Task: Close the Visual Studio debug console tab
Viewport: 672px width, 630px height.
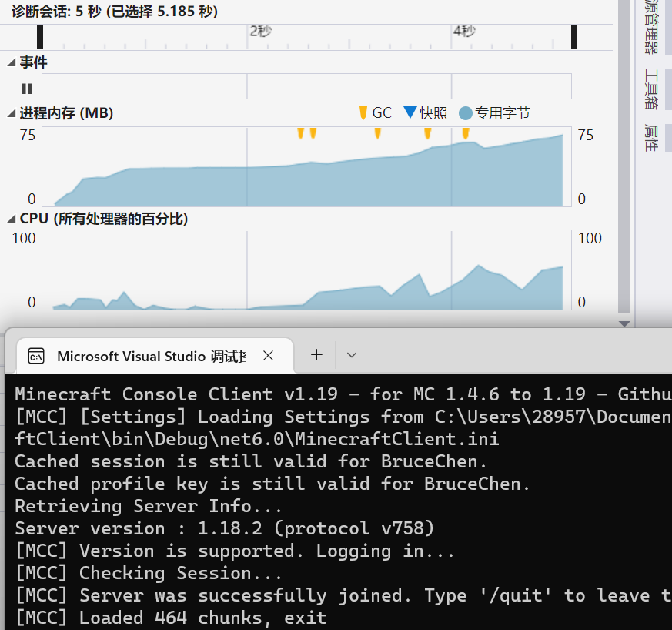Action: tap(269, 356)
